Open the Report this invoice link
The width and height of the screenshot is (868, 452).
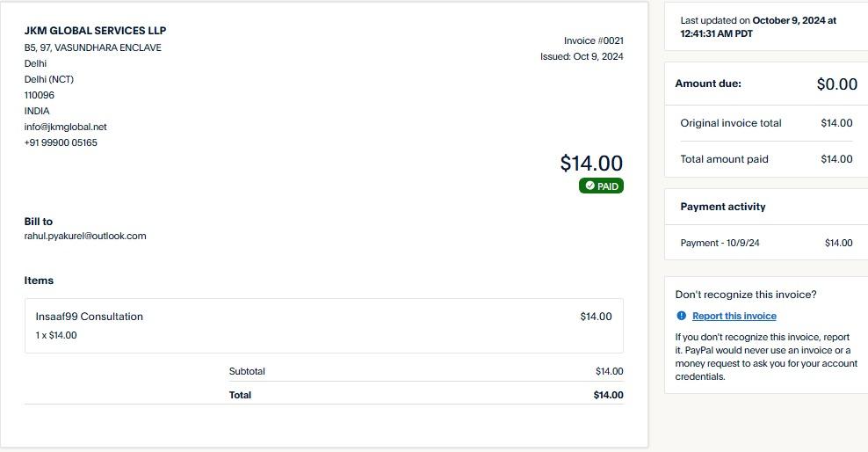[x=734, y=316]
